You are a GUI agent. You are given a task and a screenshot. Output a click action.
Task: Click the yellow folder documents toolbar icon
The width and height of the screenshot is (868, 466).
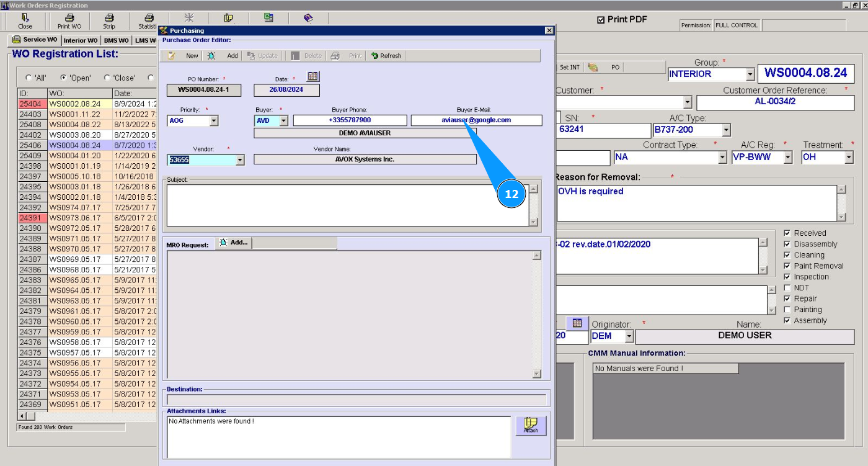pos(229,18)
